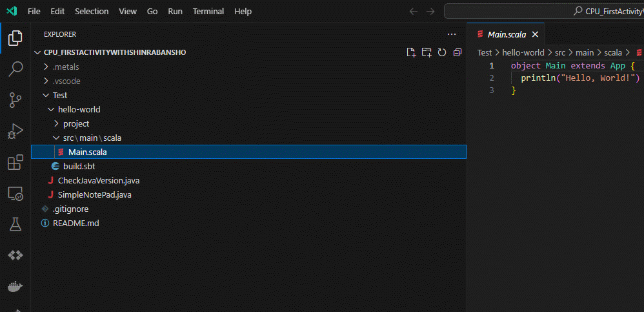Refresh the Explorer file tree
The height and width of the screenshot is (312, 644).
point(442,52)
